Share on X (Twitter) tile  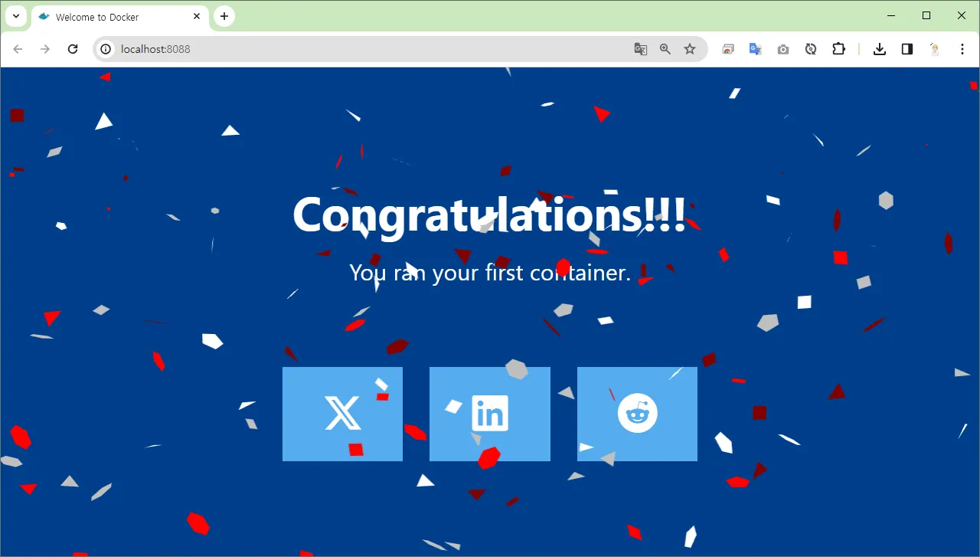(342, 414)
